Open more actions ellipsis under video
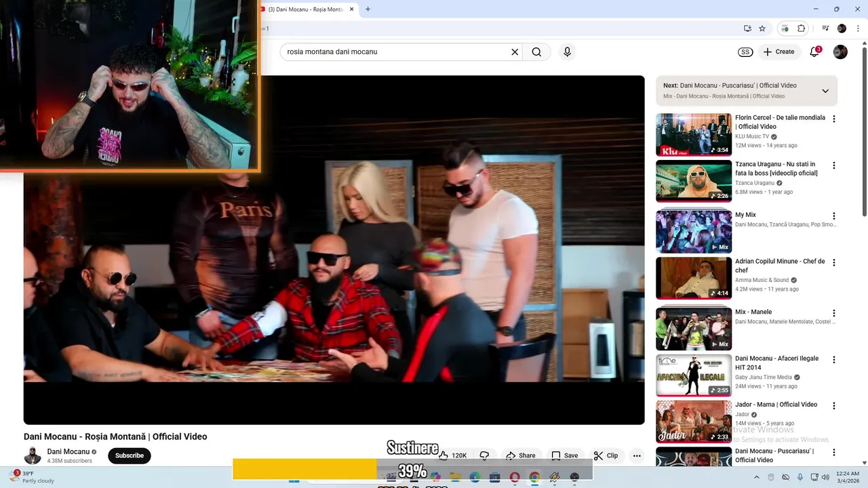 coord(637,455)
